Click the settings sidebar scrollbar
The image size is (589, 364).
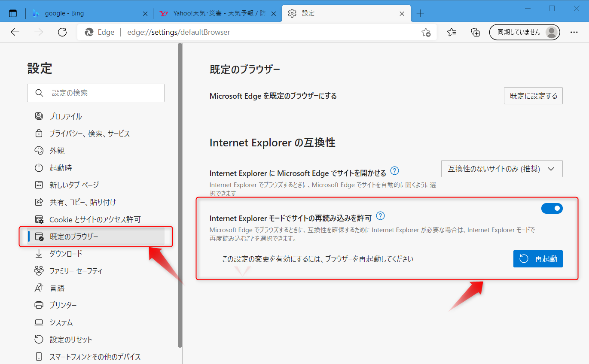[180, 195]
